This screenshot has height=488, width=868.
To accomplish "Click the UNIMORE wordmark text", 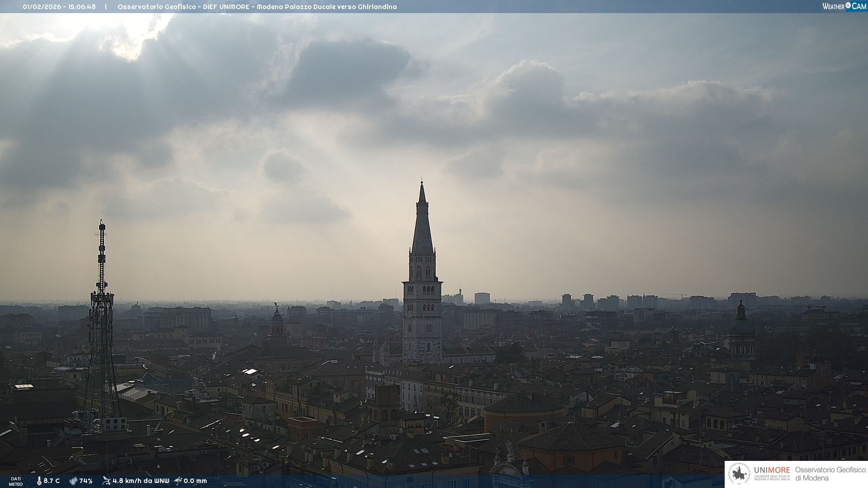I will point(772,470).
